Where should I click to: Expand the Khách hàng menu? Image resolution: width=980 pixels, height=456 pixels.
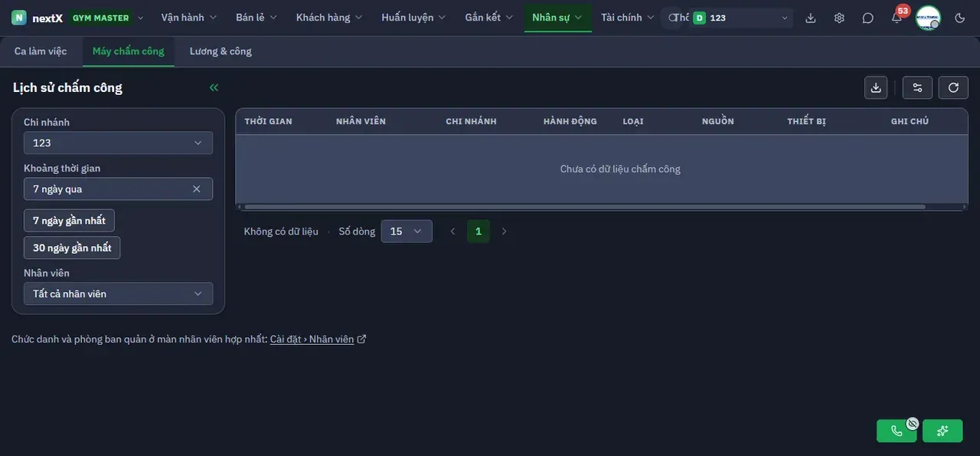point(329,18)
